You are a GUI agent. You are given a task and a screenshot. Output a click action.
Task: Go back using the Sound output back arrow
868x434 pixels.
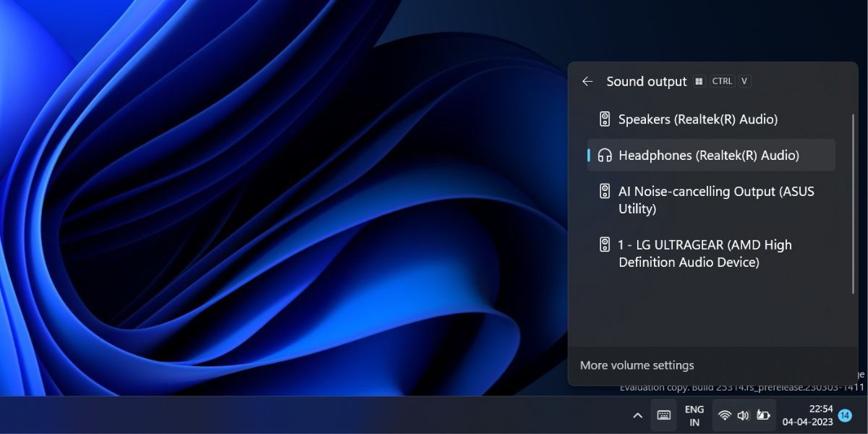[587, 81]
